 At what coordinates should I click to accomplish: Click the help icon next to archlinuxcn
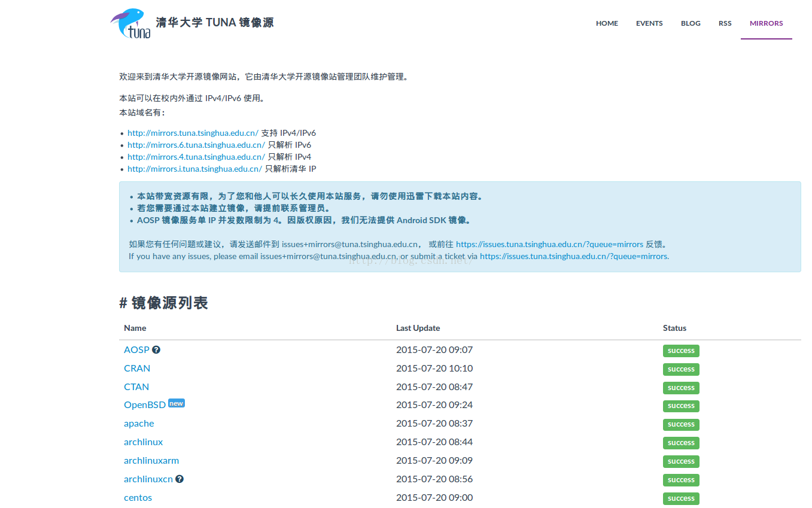(180, 479)
